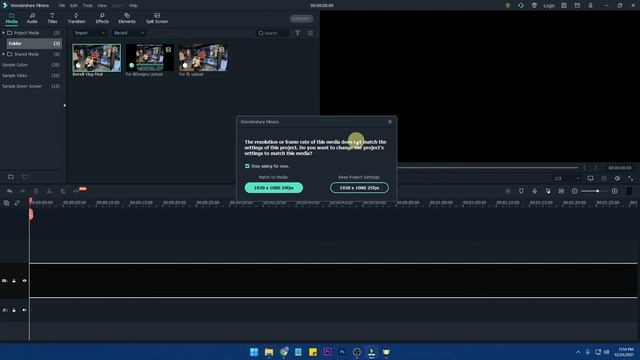The image size is (640, 360).
Task: Open the Transition tab
Action: [76, 18]
